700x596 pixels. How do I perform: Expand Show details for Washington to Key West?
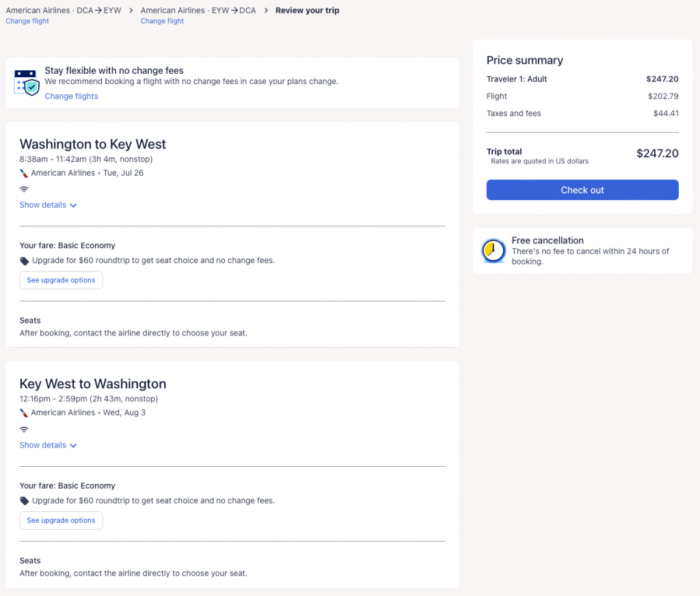(48, 205)
